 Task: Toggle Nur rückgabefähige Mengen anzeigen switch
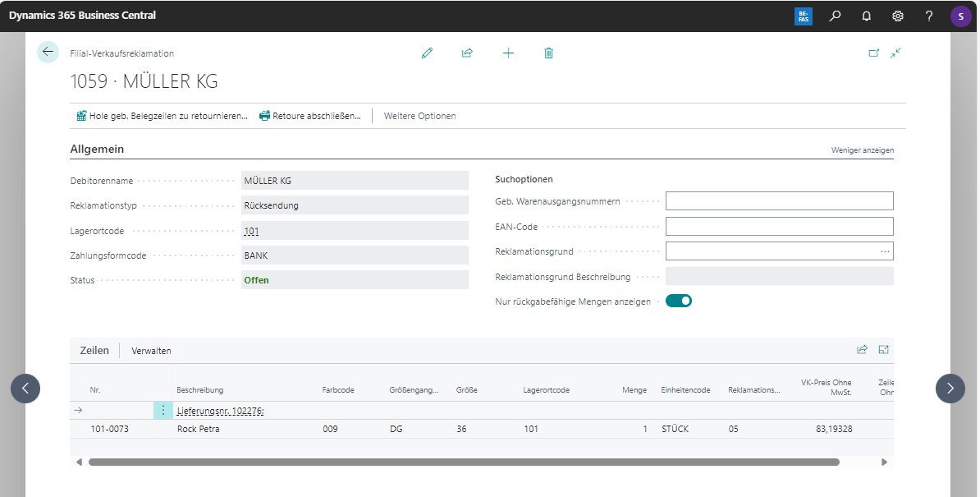pyautogui.click(x=679, y=301)
